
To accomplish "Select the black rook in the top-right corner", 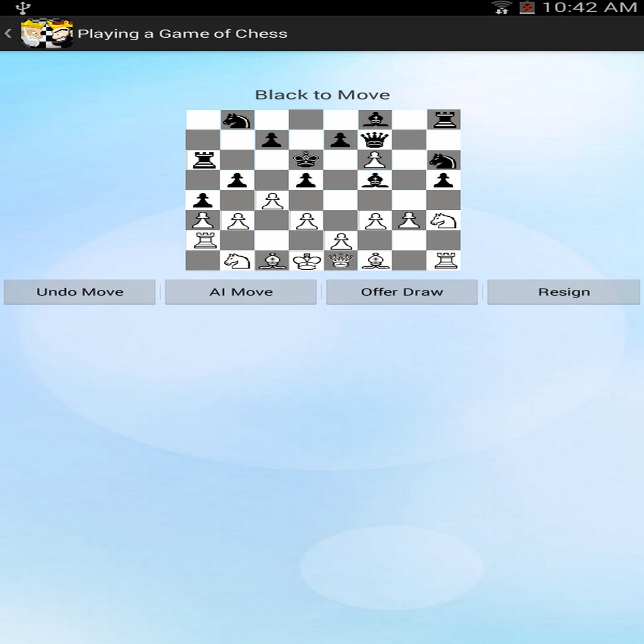I will point(444,120).
